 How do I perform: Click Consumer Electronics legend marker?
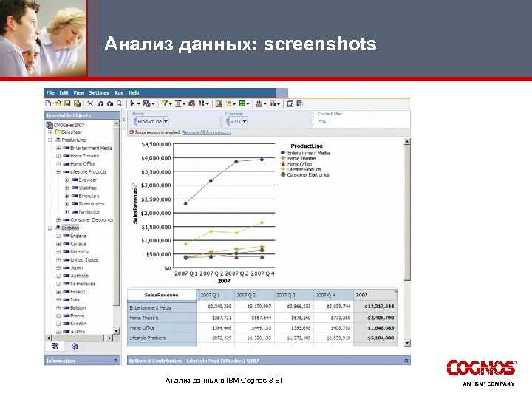(283, 174)
